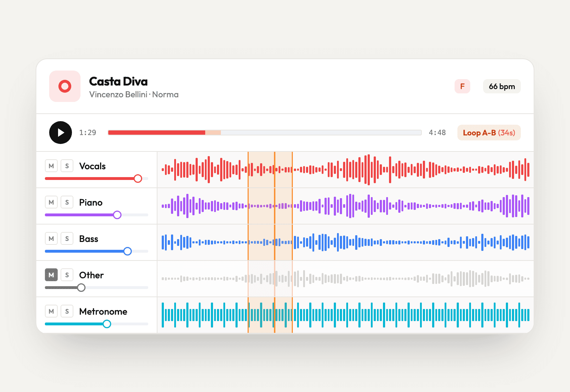Solo the Piano track
The width and height of the screenshot is (570, 392).
pyautogui.click(x=67, y=202)
